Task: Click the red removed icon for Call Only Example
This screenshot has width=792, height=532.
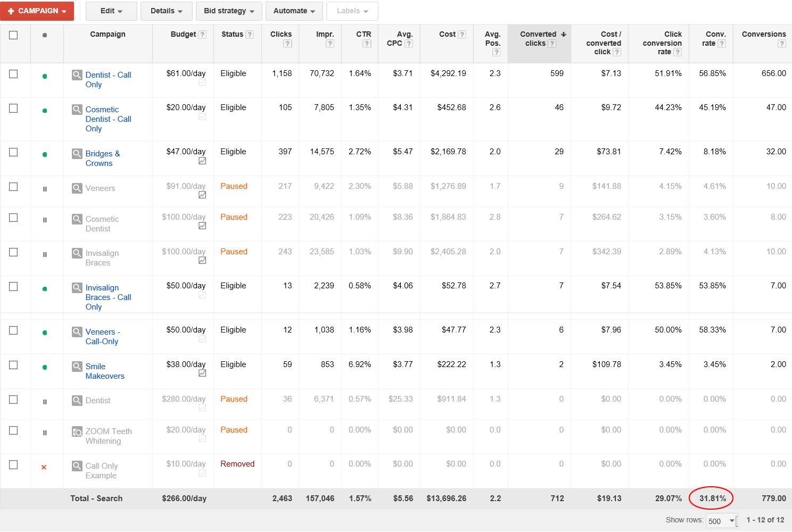Action: click(44, 467)
